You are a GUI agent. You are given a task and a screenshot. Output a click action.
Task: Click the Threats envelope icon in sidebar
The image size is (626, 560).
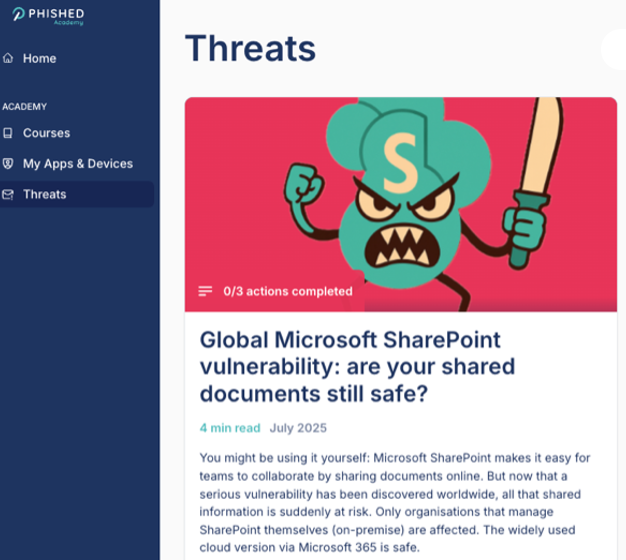[9, 195]
